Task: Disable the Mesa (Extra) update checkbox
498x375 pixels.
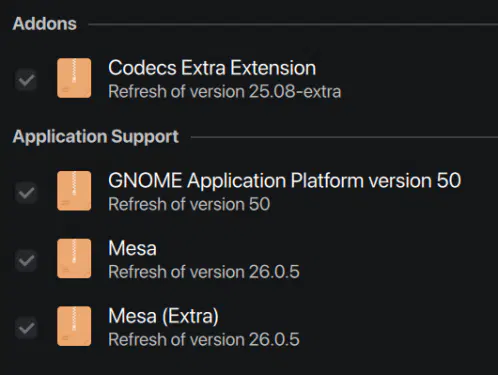Action: click(26, 328)
